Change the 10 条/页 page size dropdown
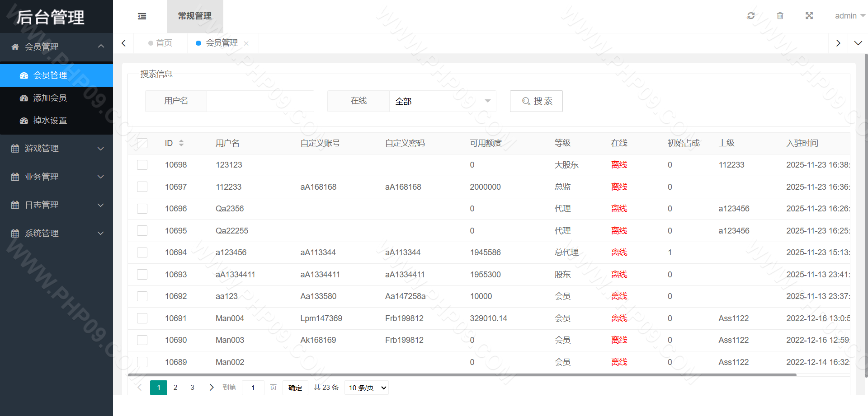 pyautogui.click(x=367, y=388)
